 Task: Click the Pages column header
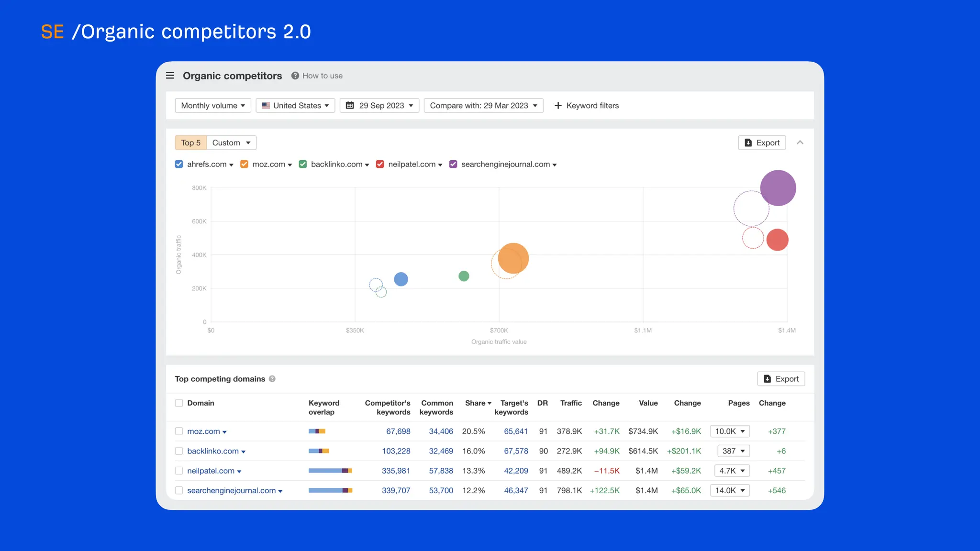[x=739, y=403]
